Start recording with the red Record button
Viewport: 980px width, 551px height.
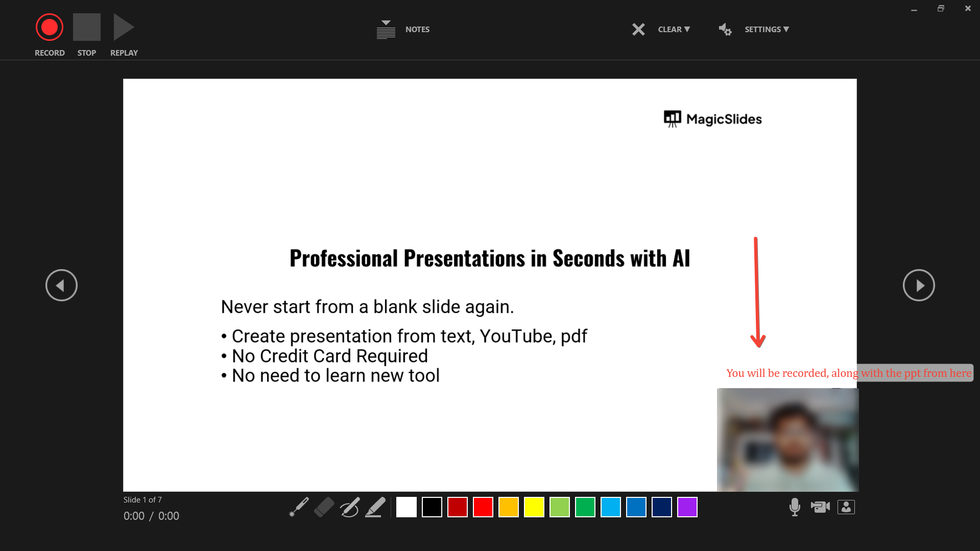[x=50, y=27]
